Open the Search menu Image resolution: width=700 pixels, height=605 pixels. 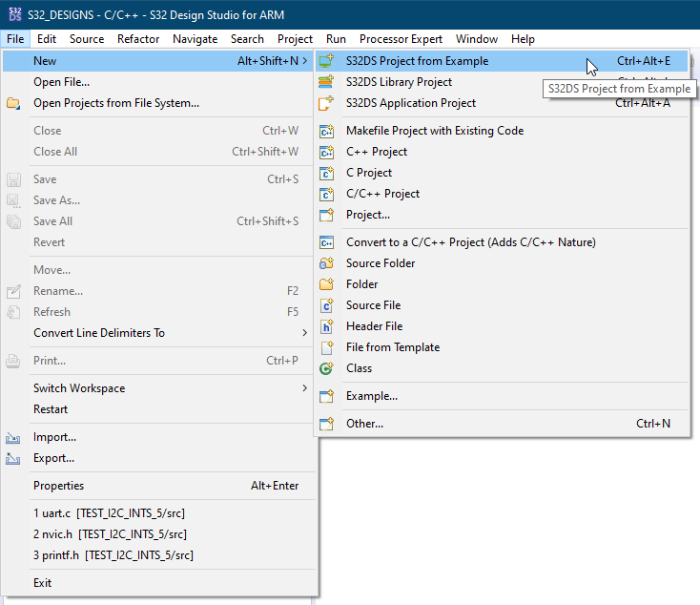coord(247,39)
